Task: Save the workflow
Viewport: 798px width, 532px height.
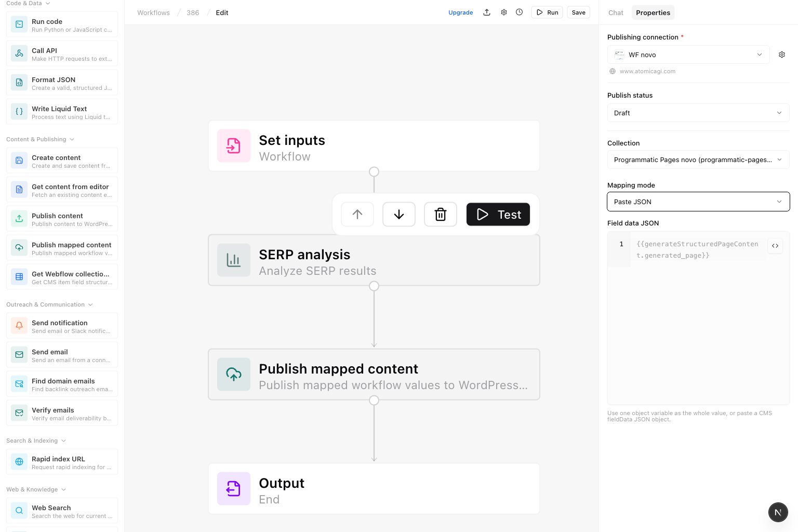Action: click(578, 12)
